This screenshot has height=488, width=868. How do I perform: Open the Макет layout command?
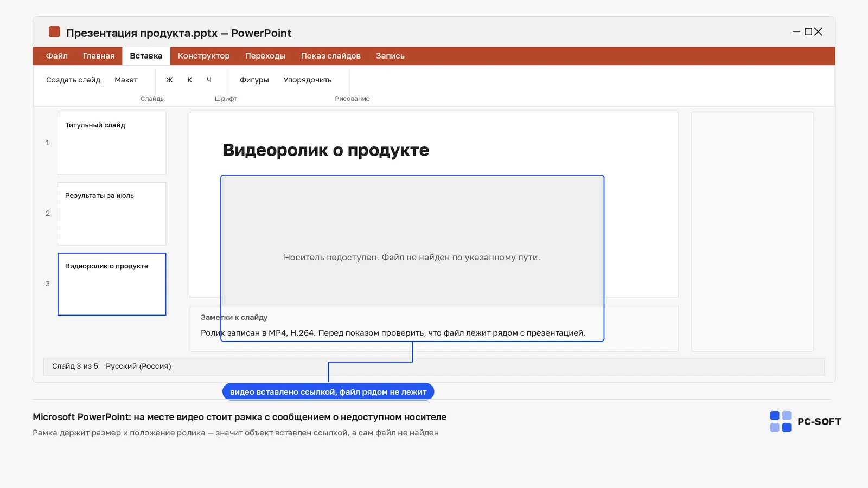click(x=126, y=80)
